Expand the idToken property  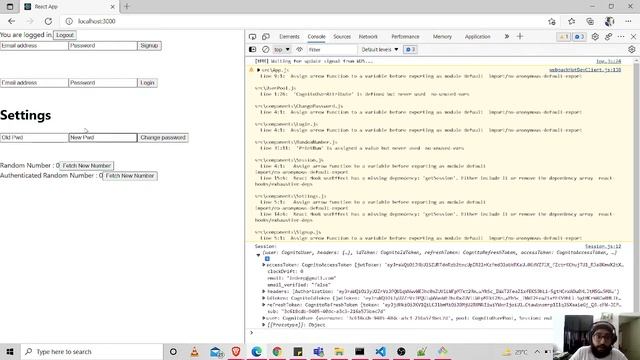coord(264,298)
